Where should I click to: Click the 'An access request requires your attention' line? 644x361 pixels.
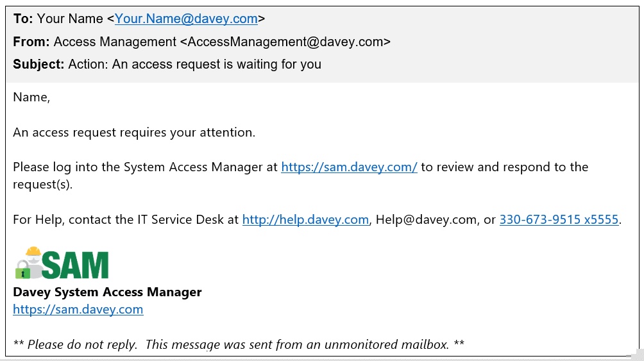click(x=134, y=132)
